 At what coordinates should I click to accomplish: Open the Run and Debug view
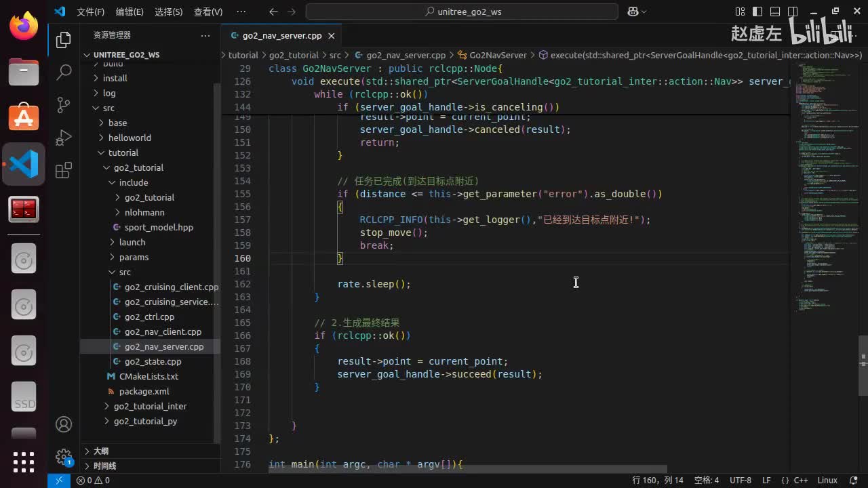point(64,137)
